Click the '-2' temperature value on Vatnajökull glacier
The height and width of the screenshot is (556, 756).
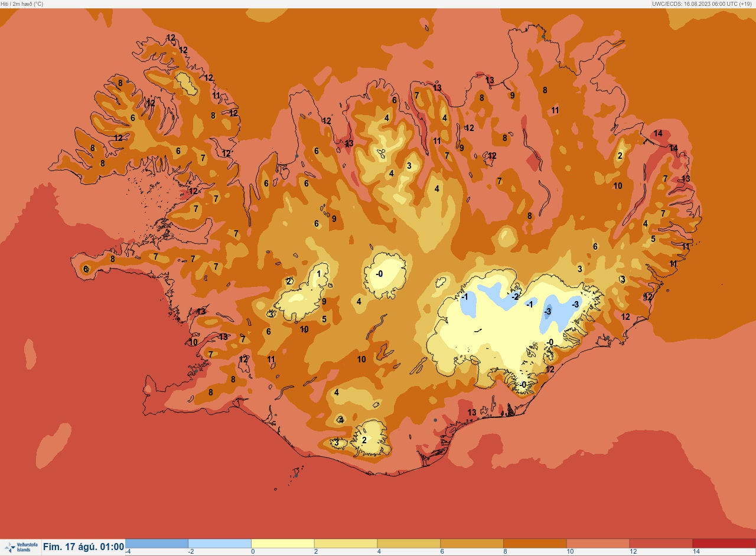pos(515,296)
